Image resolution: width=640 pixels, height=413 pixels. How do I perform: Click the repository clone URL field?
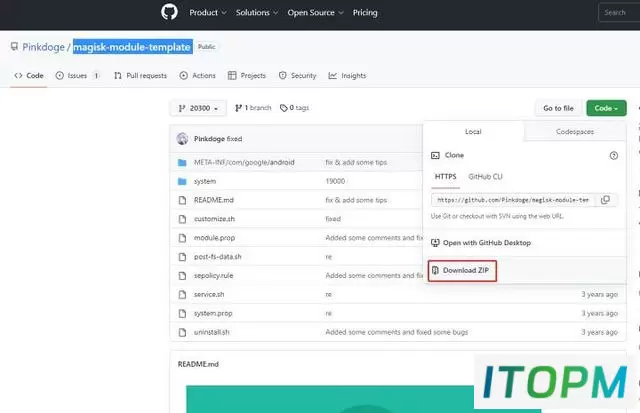point(513,200)
